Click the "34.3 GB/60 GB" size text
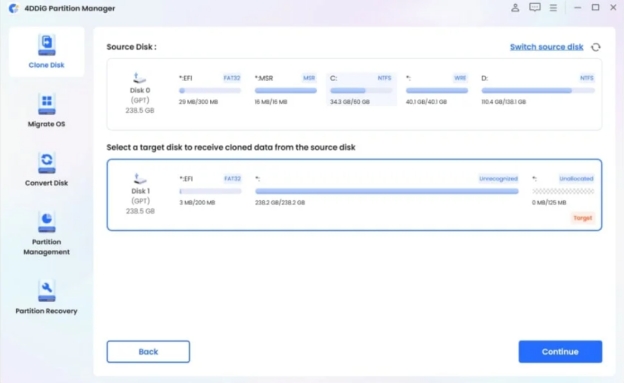The height and width of the screenshot is (383, 624). point(350,102)
